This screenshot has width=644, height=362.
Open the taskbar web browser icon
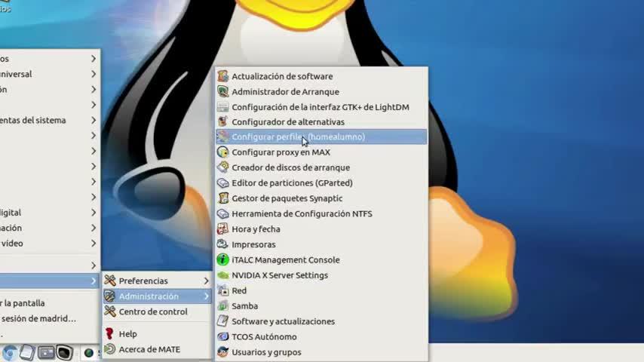pyautogui.click(x=10, y=353)
